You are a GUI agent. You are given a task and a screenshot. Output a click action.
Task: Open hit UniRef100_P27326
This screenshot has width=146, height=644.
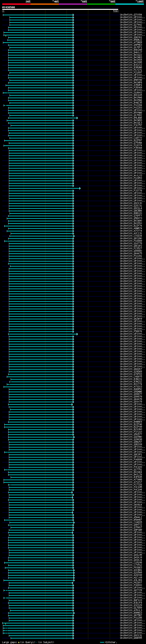tap(131, 485)
